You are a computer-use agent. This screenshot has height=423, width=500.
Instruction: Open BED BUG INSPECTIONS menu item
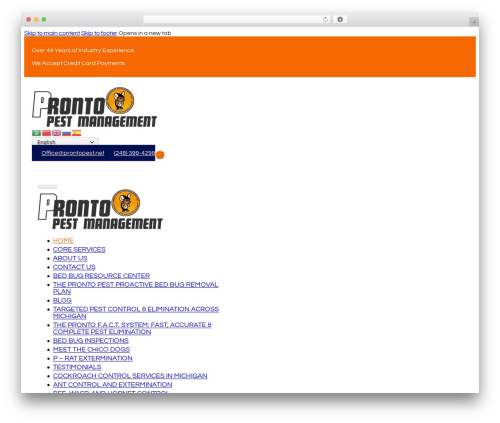point(91,341)
